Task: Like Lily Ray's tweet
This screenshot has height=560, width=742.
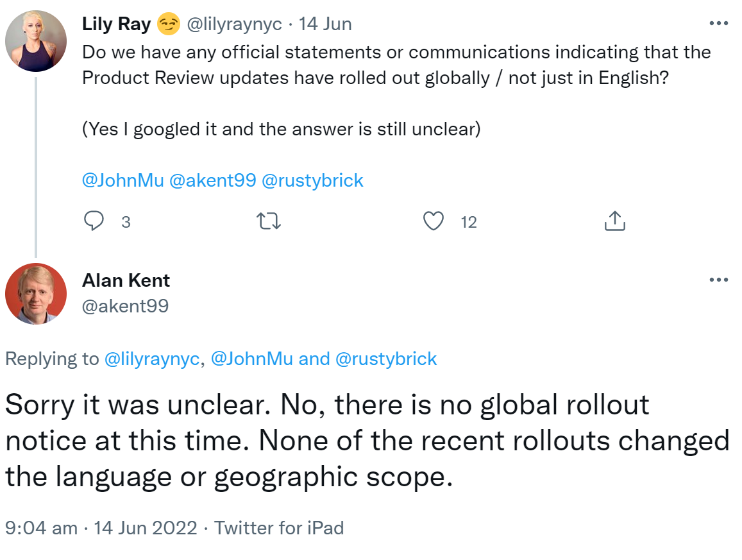Action: coord(434,221)
